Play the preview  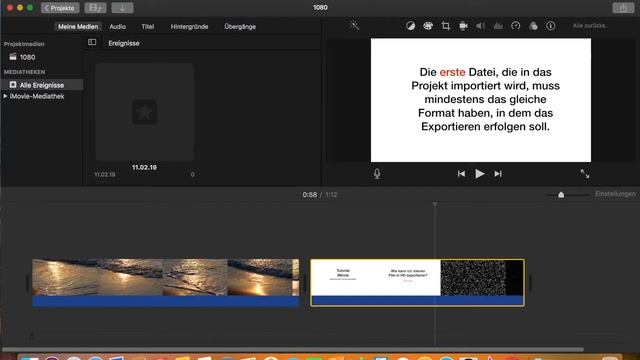[480, 174]
